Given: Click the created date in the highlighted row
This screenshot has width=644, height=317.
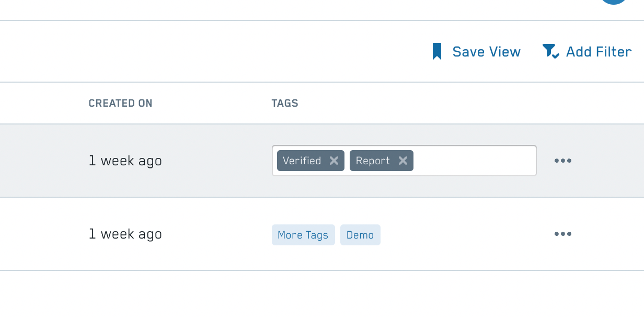Looking at the screenshot, I should (x=125, y=161).
